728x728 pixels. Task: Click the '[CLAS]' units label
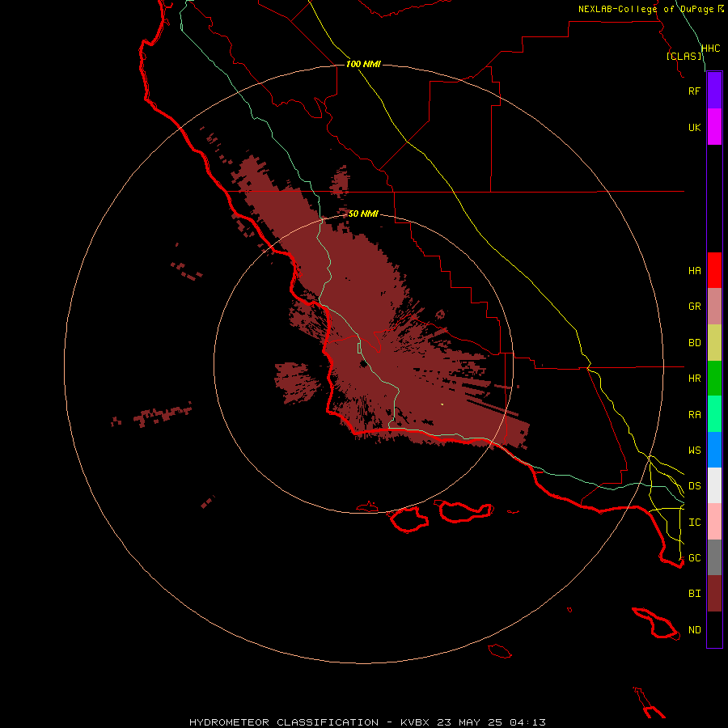[684, 56]
